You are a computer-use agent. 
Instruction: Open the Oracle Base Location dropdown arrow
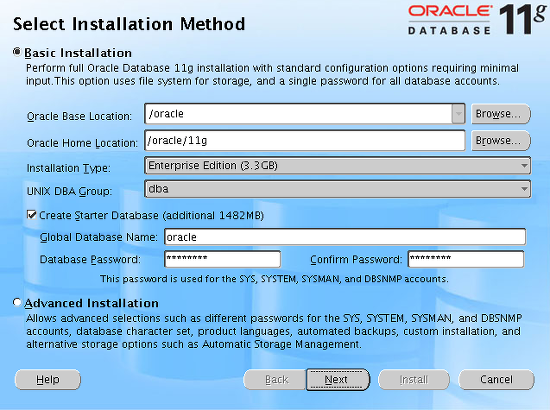[458, 114]
